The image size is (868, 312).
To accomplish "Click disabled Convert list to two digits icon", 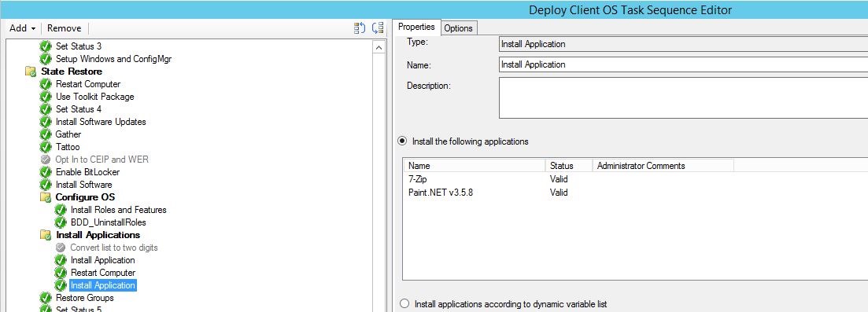I will coord(61,248).
